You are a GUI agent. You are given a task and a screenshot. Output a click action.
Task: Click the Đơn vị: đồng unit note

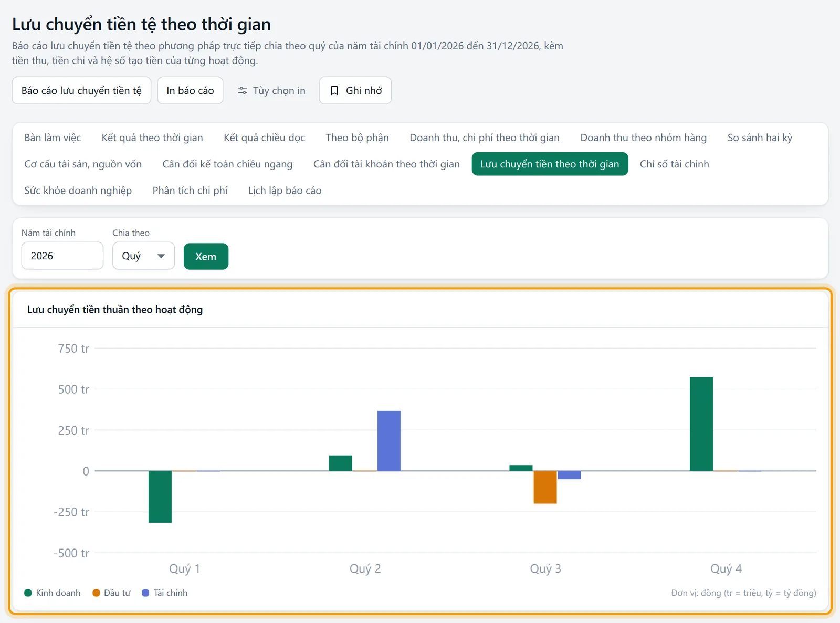point(743,593)
